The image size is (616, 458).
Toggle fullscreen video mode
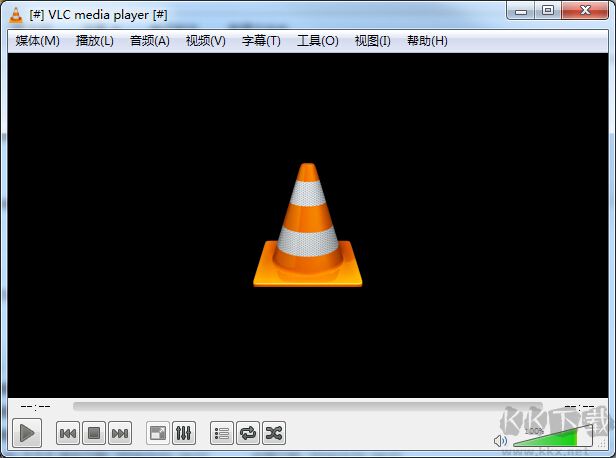[x=158, y=433]
